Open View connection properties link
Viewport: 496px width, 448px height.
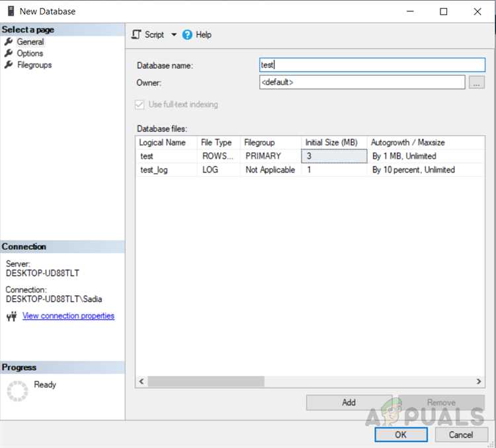[x=68, y=316]
